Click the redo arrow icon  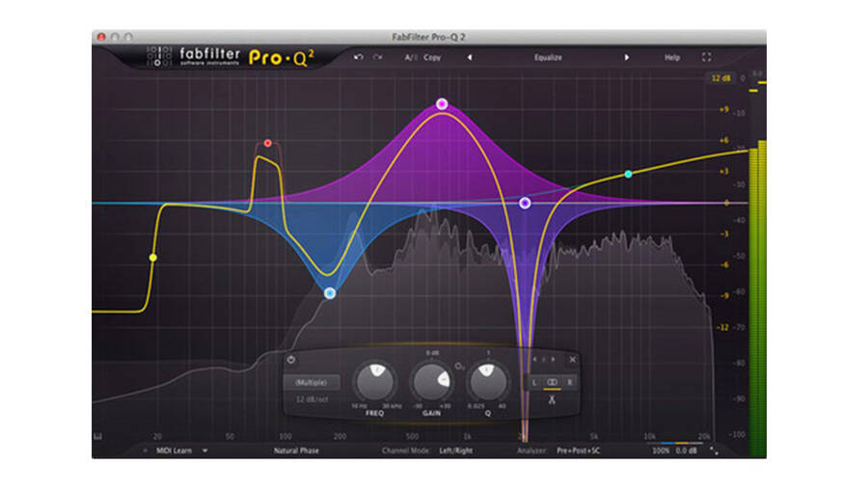(377, 57)
